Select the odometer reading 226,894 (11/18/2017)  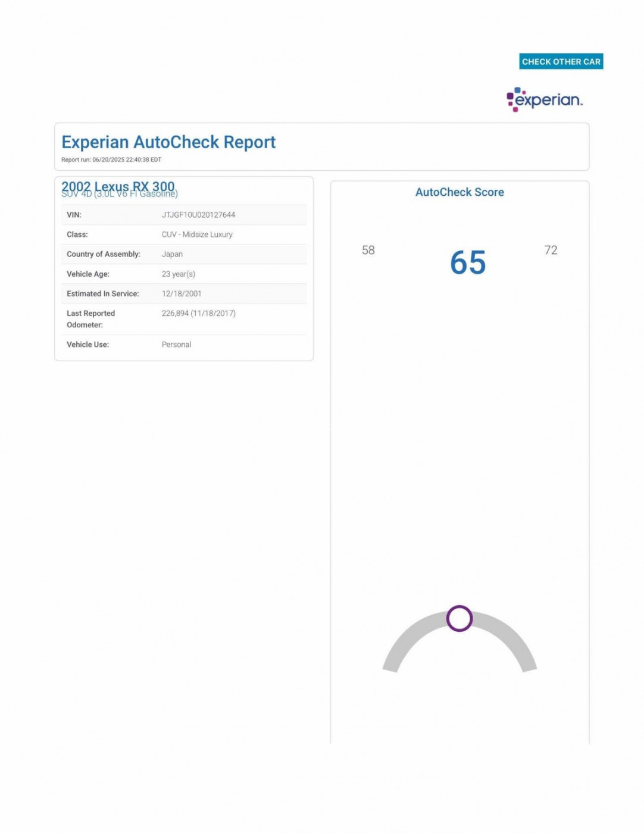click(x=199, y=313)
